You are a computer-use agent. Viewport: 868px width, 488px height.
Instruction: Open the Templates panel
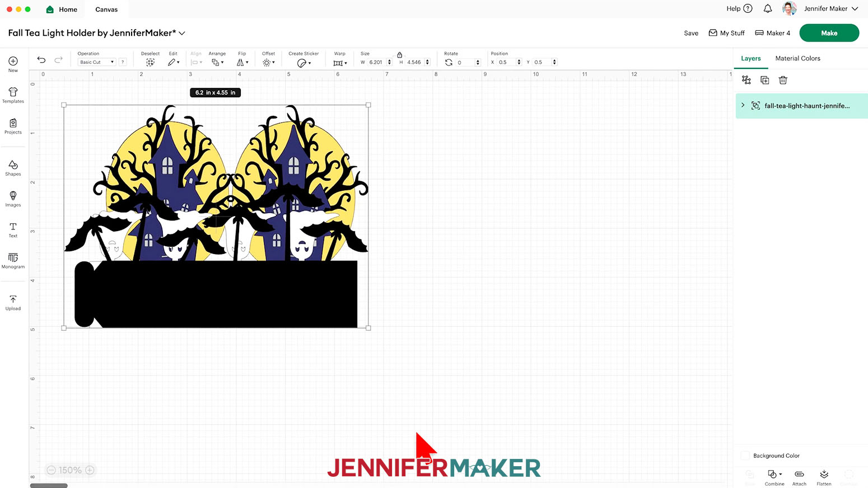(x=13, y=95)
